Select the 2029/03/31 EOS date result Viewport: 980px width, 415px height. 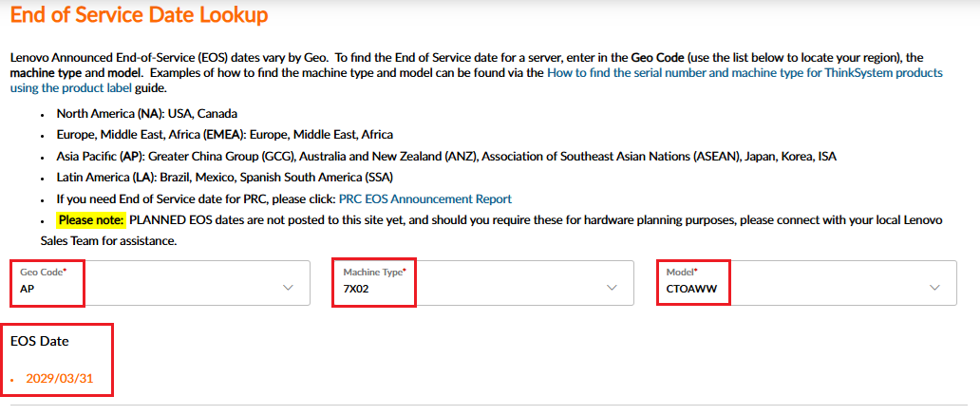pyautogui.click(x=60, y=379)
